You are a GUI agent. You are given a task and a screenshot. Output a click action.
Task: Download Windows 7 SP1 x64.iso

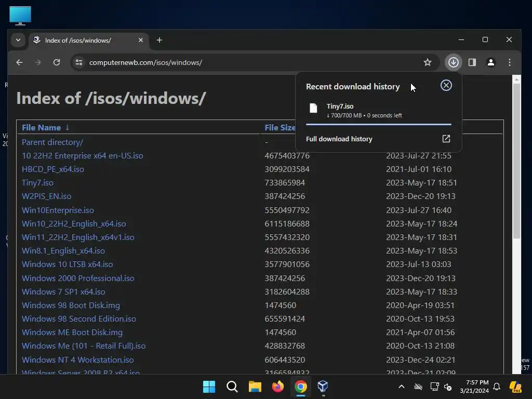click(x=63, y=292)
